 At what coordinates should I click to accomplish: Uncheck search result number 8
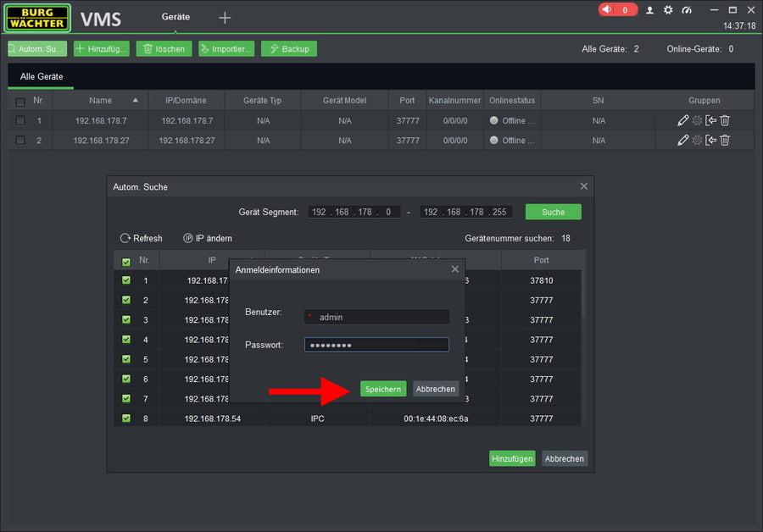click(x=126, y=418)
